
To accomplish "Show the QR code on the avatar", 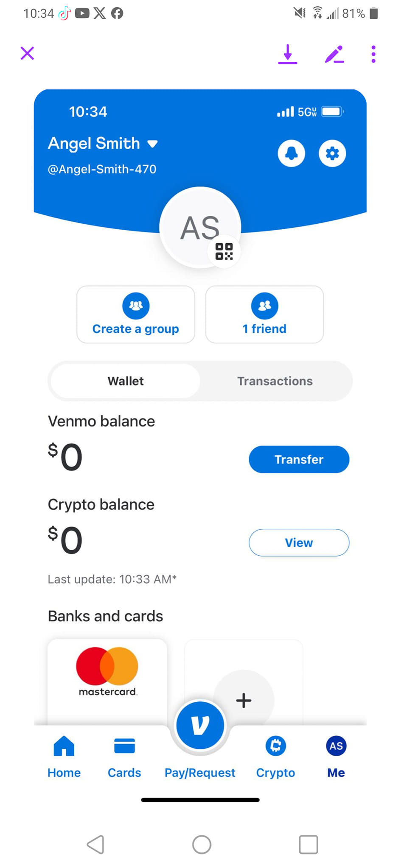I will (x=224, y=251).
